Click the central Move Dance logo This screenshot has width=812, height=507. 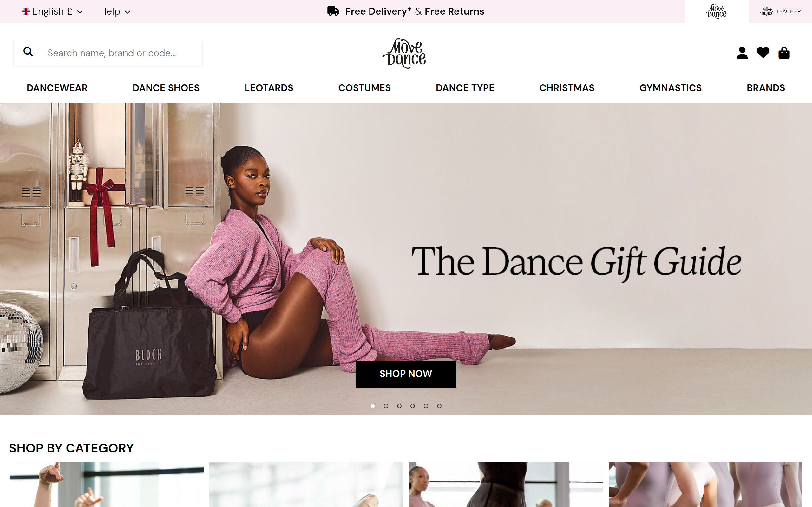coord(404,53)
